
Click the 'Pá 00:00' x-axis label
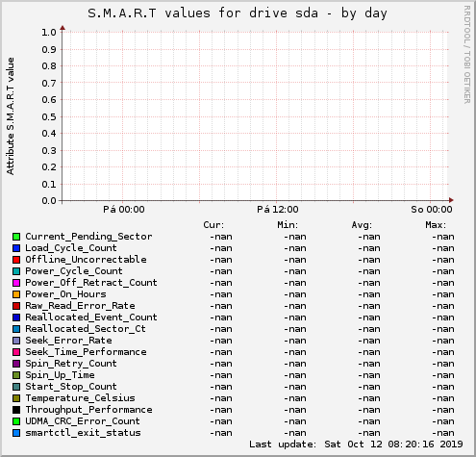click(124, 210)
